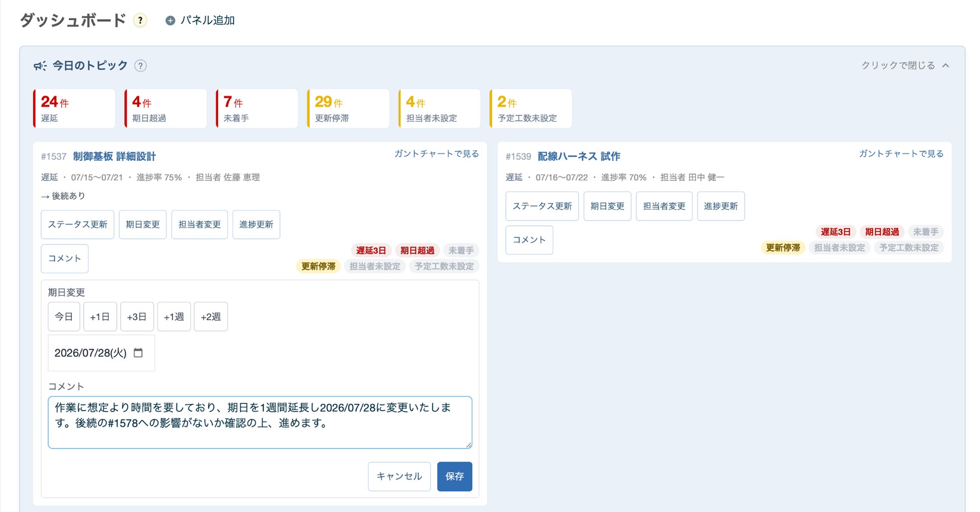
Task: Filter by the 7件 未着手 card
Action: click(x=257, y=109)
